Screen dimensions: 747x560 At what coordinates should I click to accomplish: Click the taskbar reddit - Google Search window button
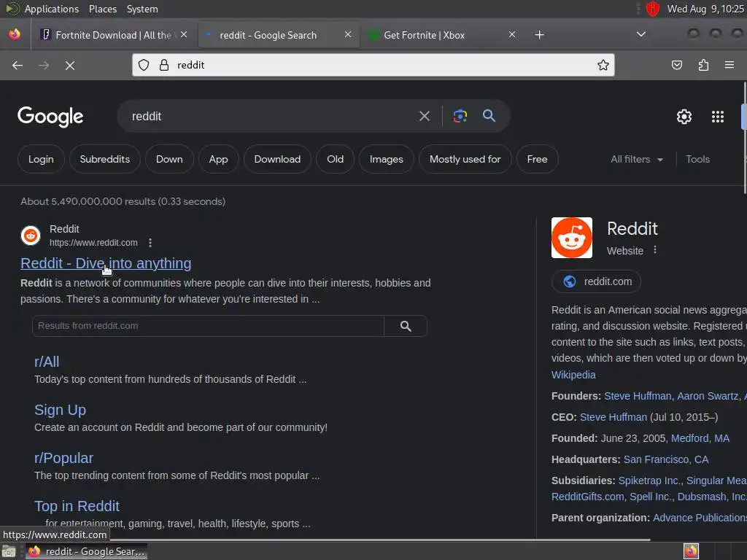click(x=86, y=551)
